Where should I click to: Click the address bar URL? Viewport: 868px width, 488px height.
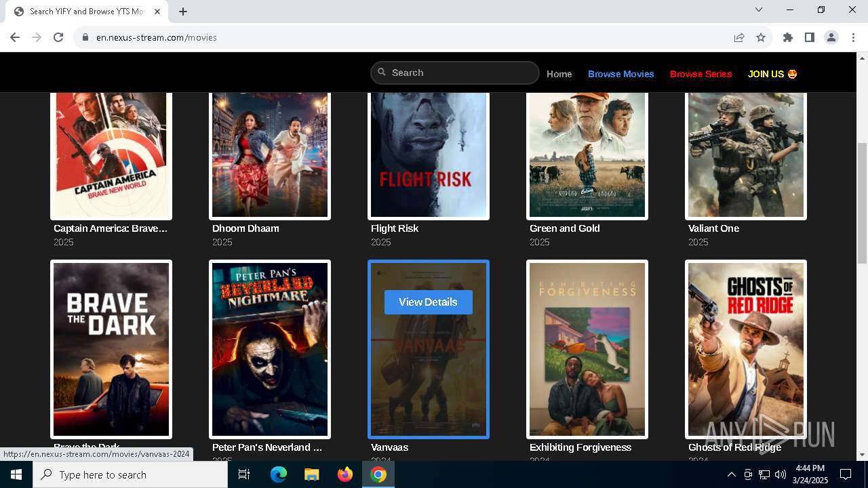157,37
